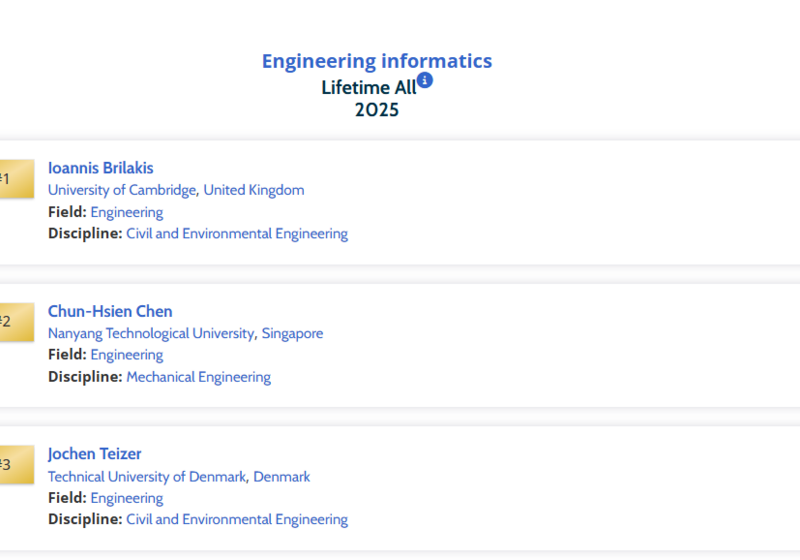The image size is (800, 560).
Task: Open Civil and Environmental Engineering under Jochen Teizer
Action: click(237, 519)
